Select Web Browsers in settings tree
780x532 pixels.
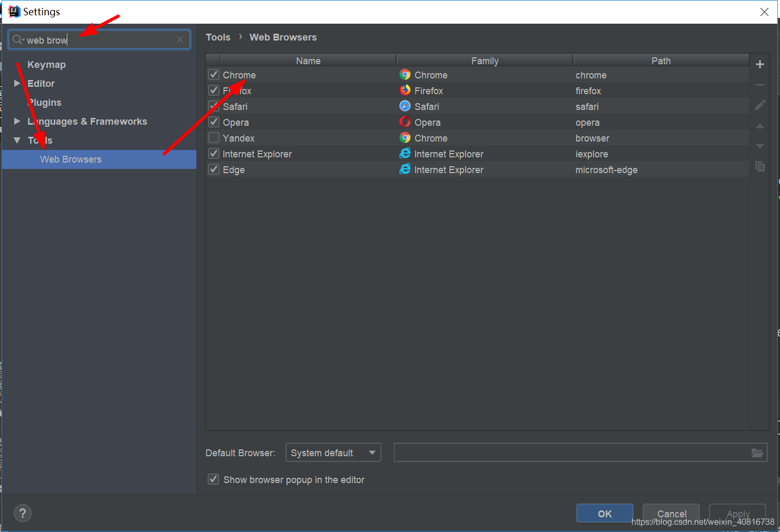(x=99, y=159)
